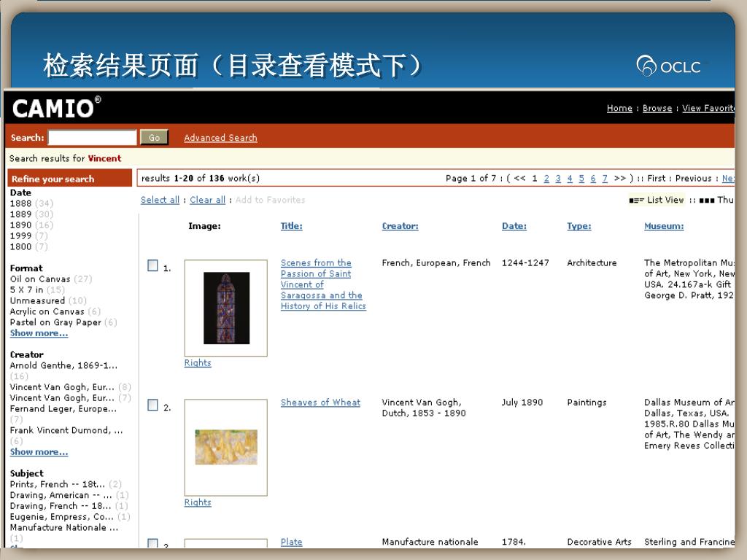Check the checkbox for result 2
Image resolution: width=747 pixels, height=560 pixels.
[152, 405]
